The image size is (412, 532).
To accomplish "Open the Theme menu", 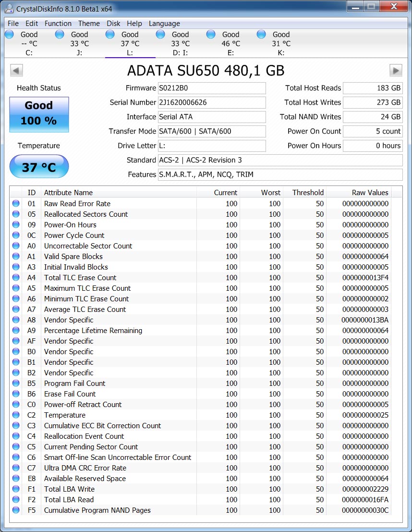I will click(x=89, y=24).
